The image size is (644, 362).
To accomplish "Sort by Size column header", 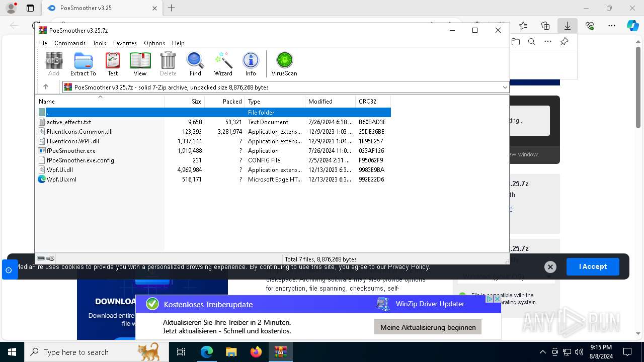I will (185, 101).
